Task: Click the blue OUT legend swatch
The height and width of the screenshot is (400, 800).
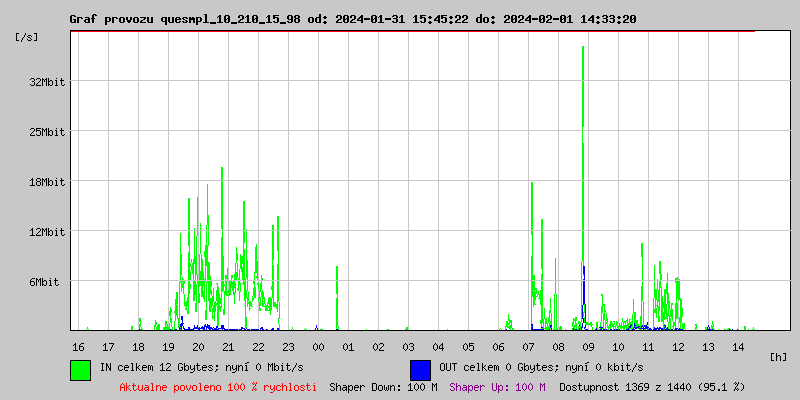Action: click(x=420, y=369)
